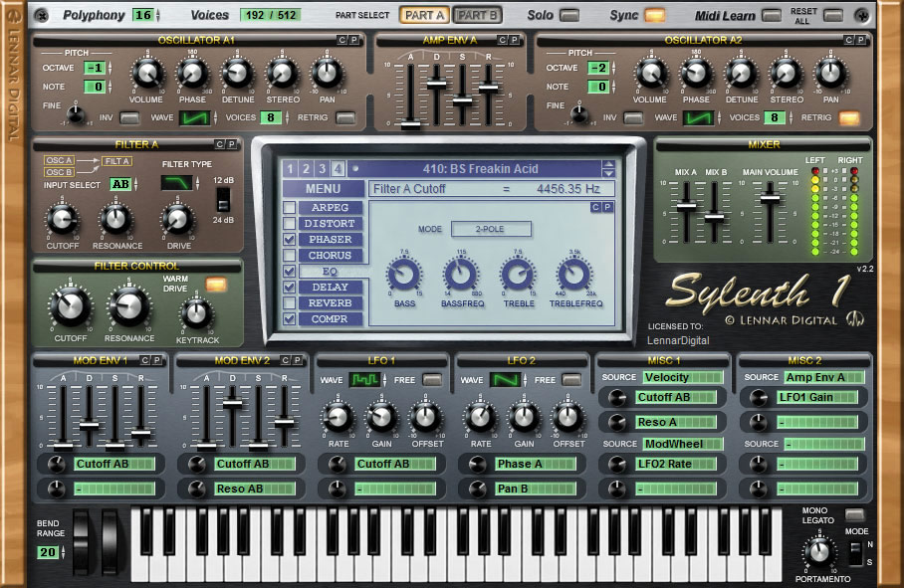
Task: Click LFO 1 wave shape display
Action: (364, 380)
